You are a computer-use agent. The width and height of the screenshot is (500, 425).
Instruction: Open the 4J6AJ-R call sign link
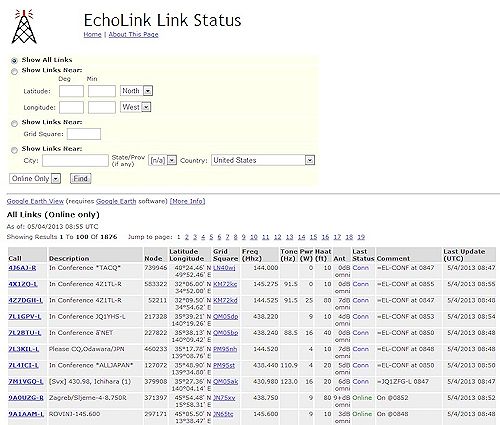[22, 268]
